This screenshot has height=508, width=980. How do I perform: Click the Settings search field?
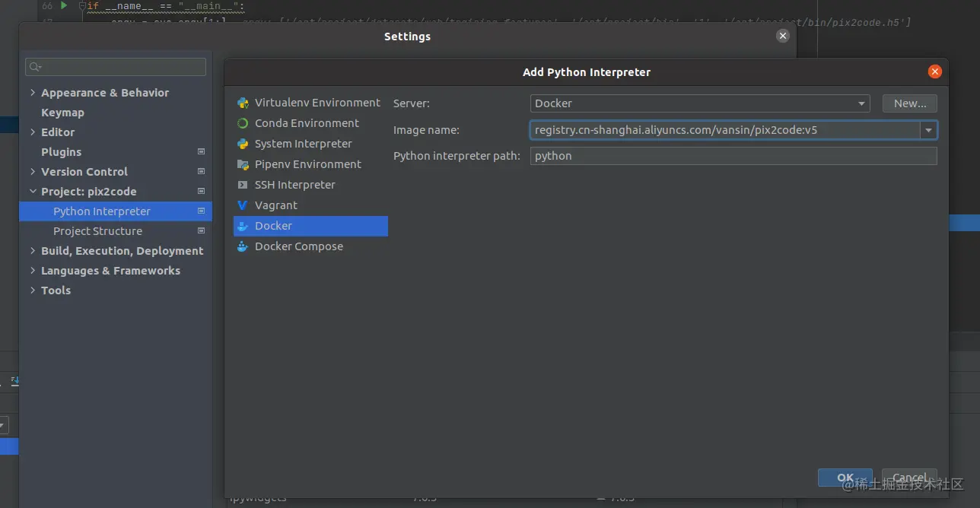point(116,67)
